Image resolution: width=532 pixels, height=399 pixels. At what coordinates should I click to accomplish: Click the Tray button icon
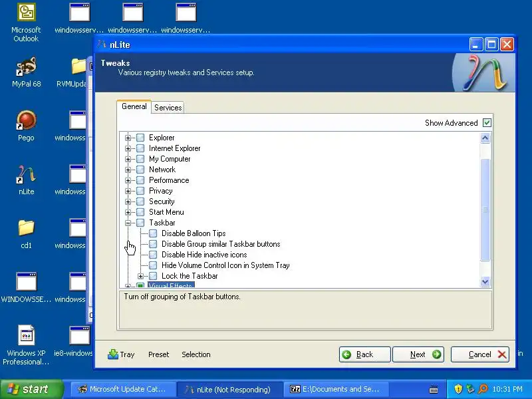tap(112, 354)
